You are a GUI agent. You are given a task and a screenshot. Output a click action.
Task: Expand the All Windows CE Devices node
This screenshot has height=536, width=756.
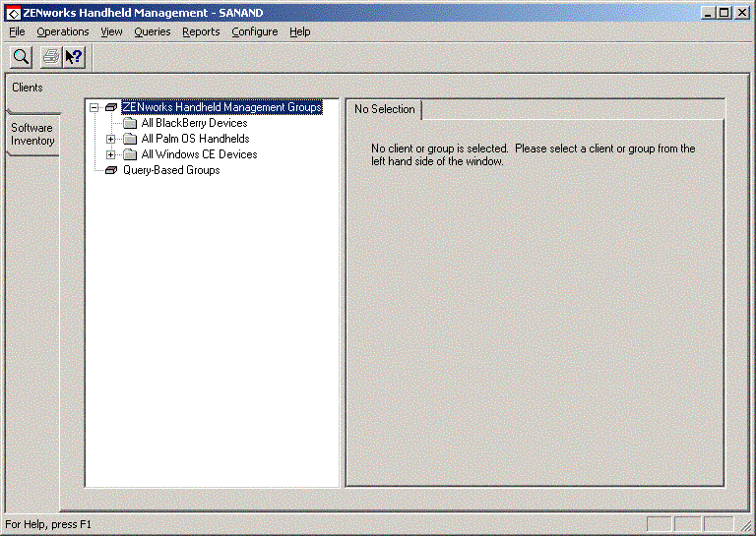[x=111, y=154]
